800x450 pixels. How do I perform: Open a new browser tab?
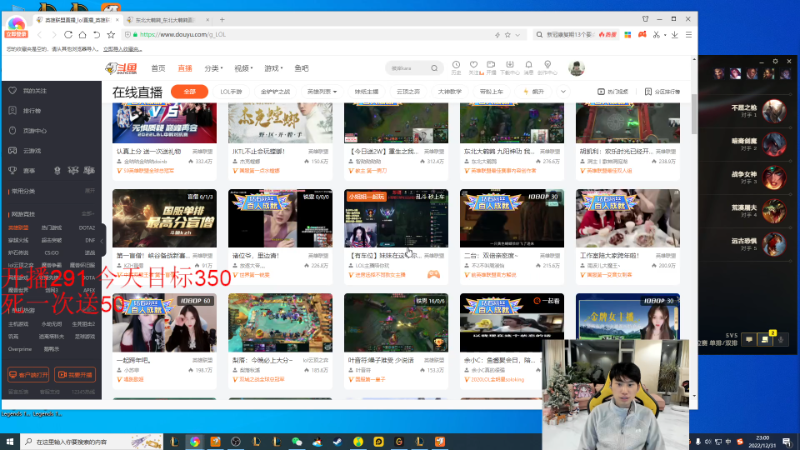[x=222, y=20]
